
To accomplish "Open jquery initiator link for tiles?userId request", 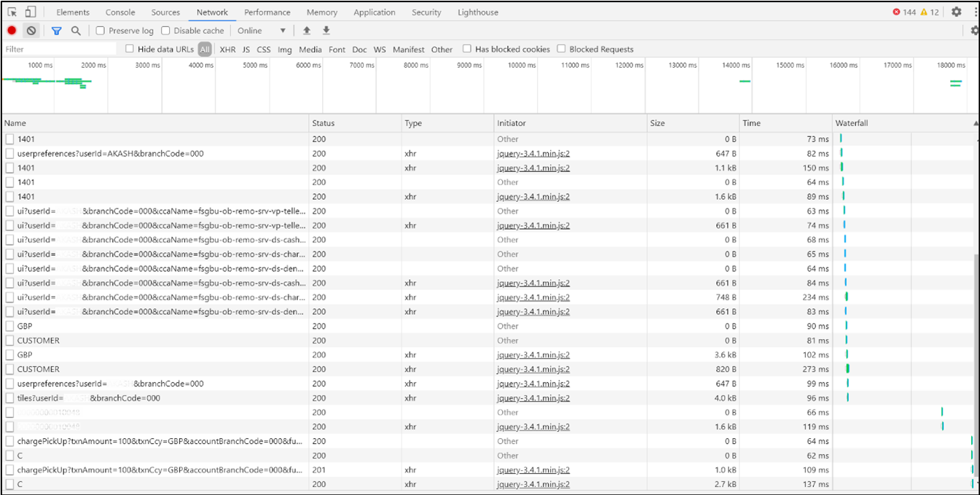I will pyautogui.click(x=533, y=398).
